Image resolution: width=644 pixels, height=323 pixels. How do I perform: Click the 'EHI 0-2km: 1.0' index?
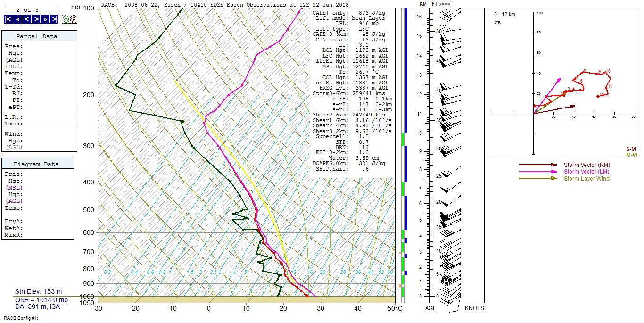(342, 152)
